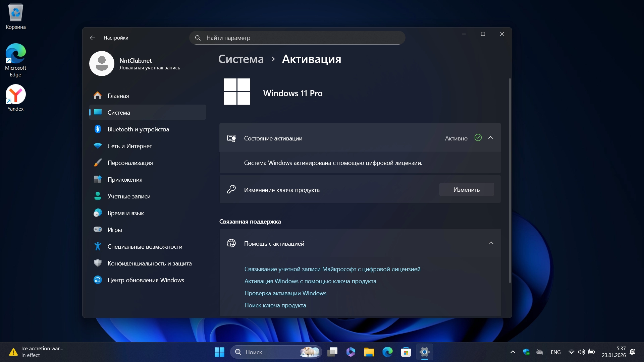Go to Учетные записи settings section
Image resolution: width=644 pixels, height=362 pixels.
tap(129, 196)
